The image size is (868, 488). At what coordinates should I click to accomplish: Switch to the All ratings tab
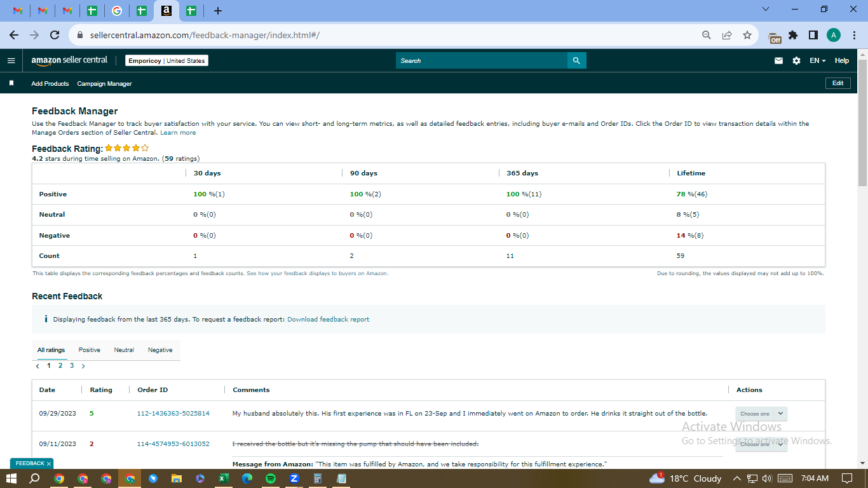(51, 350)
